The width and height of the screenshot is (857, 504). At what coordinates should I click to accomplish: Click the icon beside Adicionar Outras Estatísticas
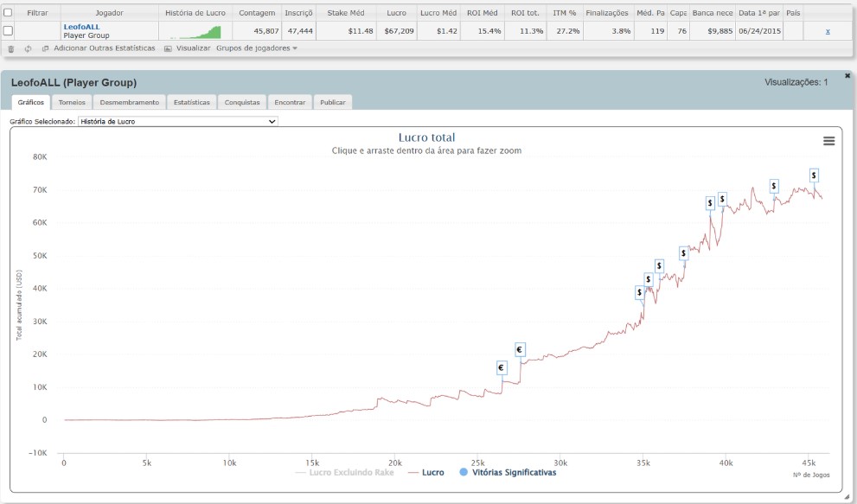click(43, 48)
